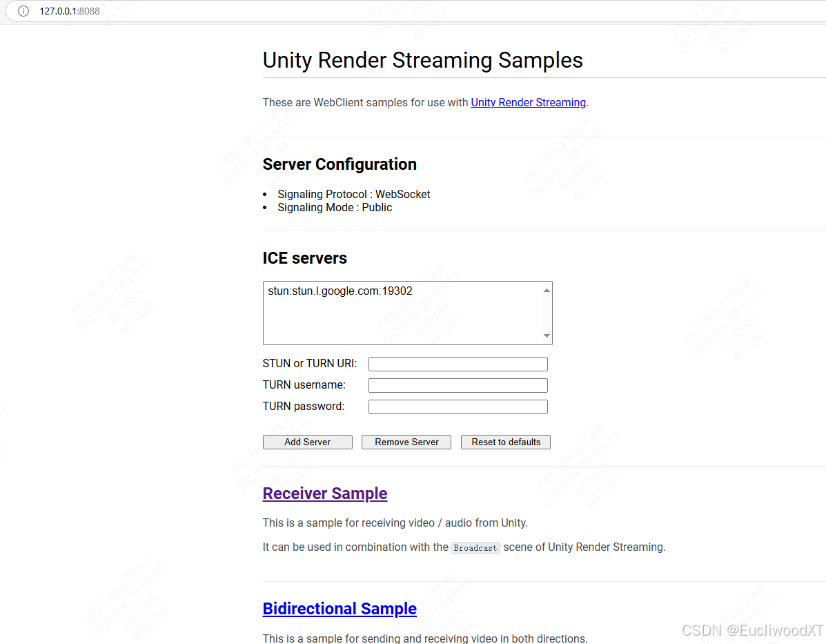Click the Add Server button
The image size is (826, 644).
308,442
